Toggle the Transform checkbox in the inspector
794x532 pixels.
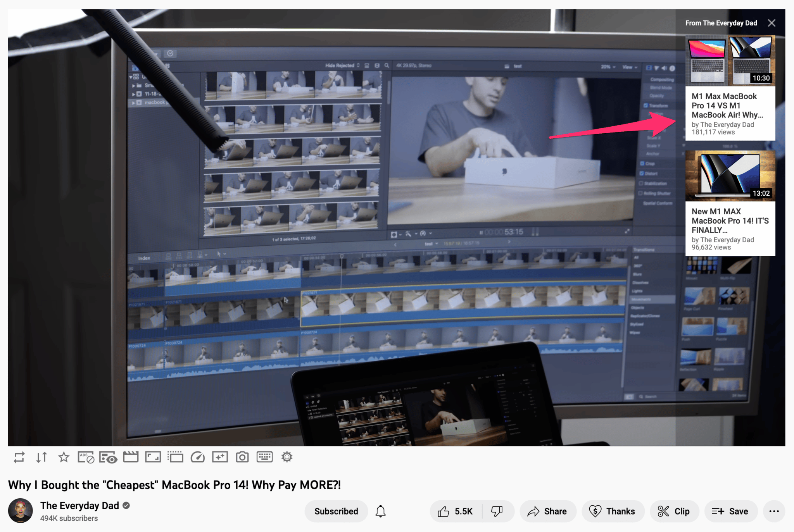point(646,105)
